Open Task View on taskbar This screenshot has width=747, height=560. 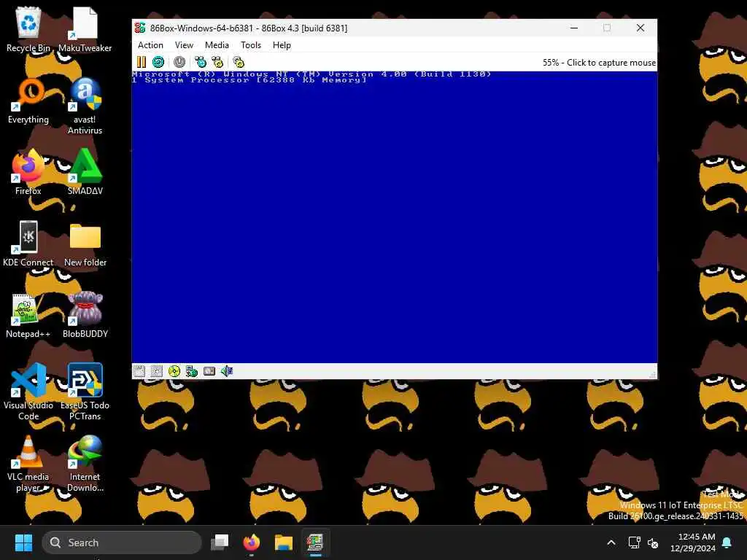click(x=220, y=542)
